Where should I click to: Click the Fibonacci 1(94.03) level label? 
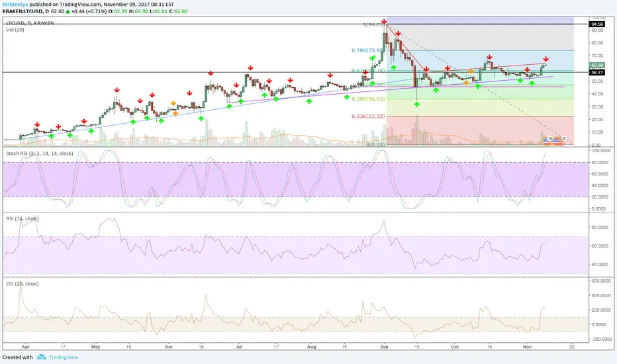373,24
